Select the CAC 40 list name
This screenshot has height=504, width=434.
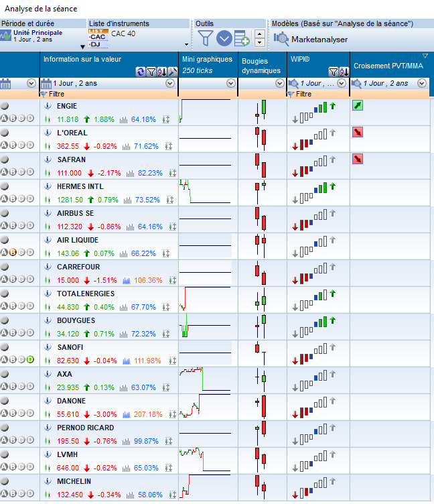pos(123,34)
